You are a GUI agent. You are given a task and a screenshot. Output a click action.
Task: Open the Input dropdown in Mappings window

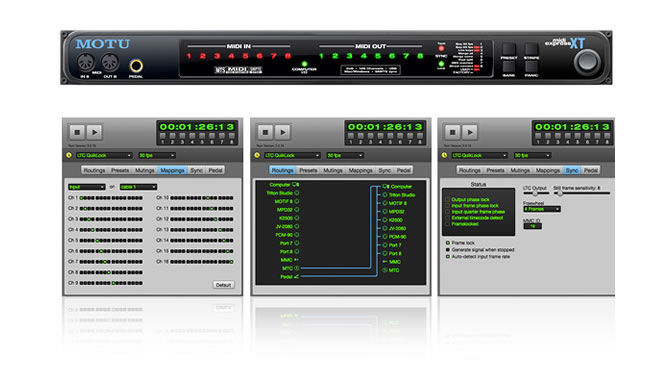[86, 187]
